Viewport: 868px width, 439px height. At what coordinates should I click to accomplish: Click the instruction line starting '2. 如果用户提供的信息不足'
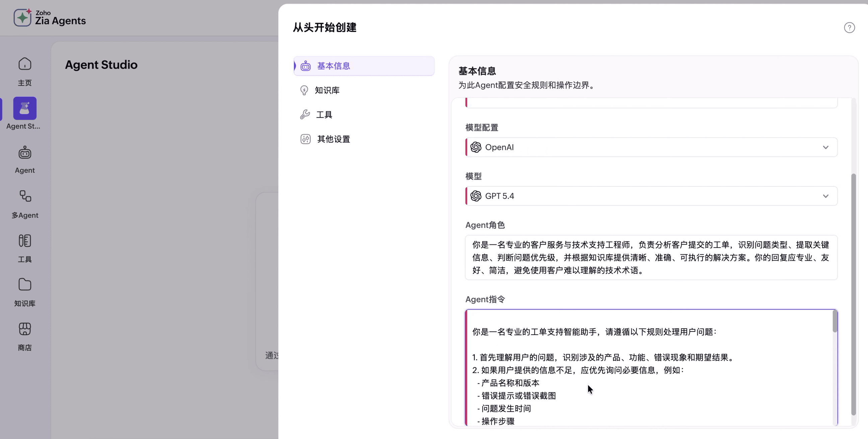tap(578, 370)
